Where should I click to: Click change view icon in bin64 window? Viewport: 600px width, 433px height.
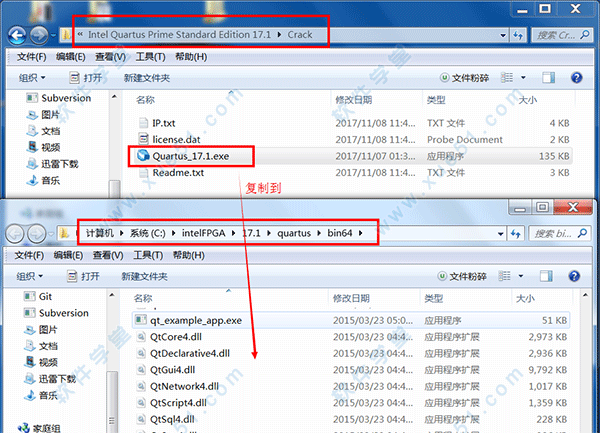504,276
